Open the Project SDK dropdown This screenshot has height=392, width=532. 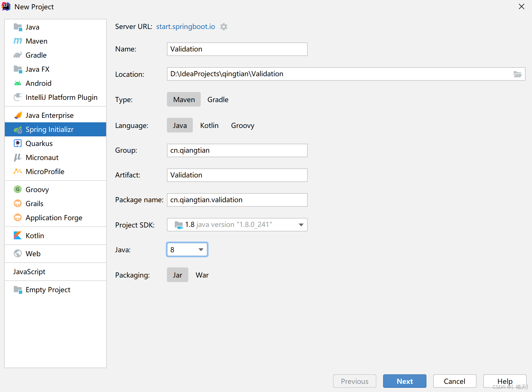pyautogui.click(x=237, y=225)
